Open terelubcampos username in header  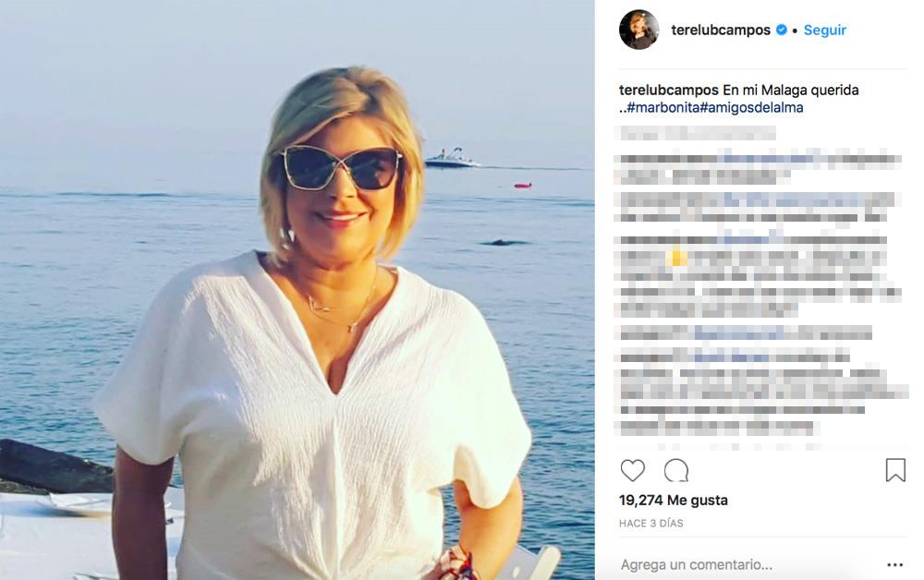coord(721,30)
